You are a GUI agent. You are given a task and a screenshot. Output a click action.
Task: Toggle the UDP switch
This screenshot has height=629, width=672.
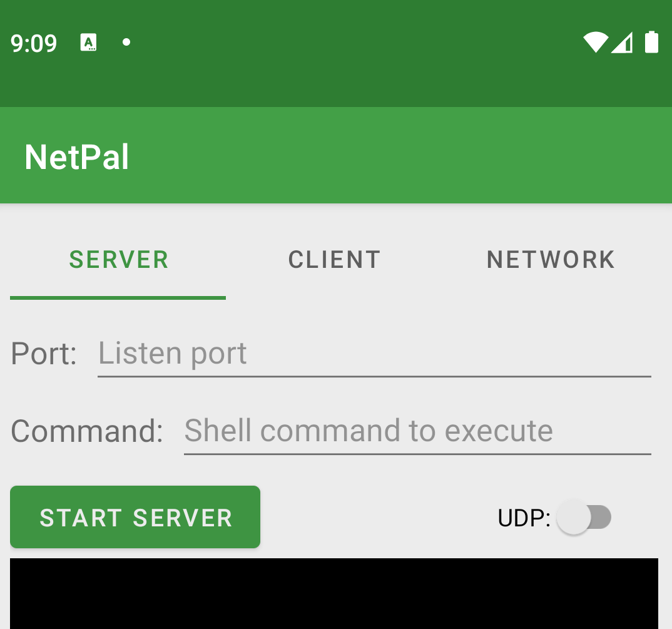click(x=584, y=517)
